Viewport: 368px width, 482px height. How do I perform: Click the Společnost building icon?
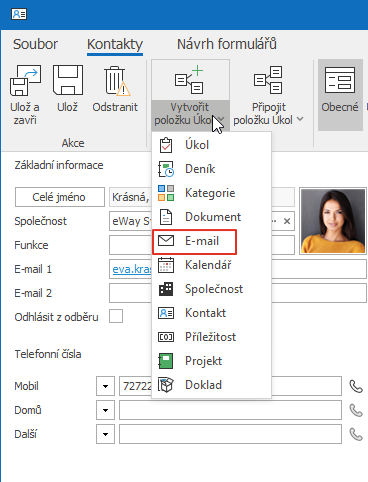point(166,289)
